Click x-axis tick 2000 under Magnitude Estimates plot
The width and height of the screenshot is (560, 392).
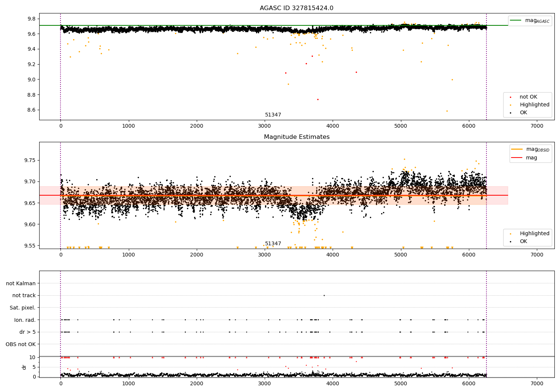196,255
